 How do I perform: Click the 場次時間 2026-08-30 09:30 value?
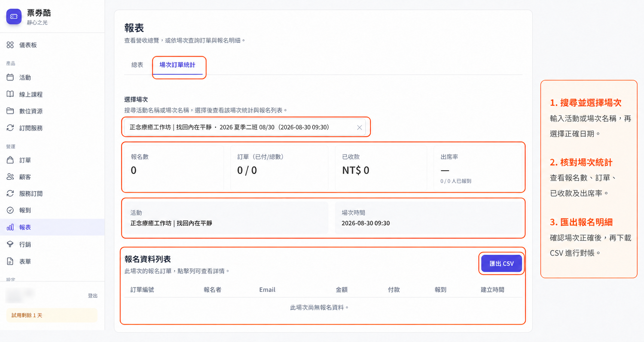(x=366, y=223)
